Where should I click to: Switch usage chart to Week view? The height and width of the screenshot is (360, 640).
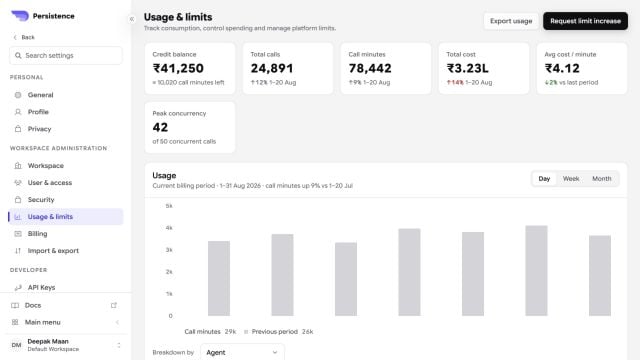571,179
